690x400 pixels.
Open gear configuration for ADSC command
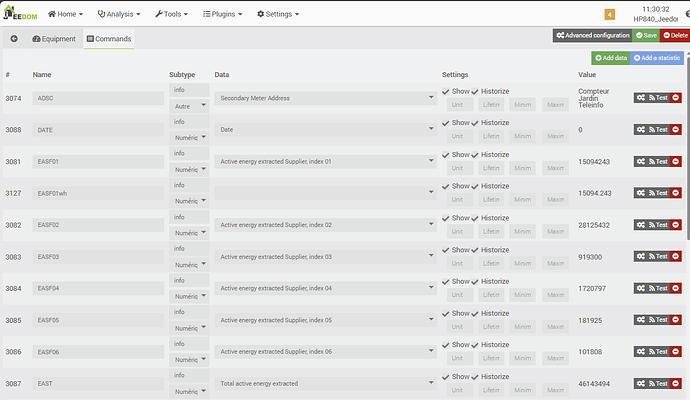click(640, 98)
